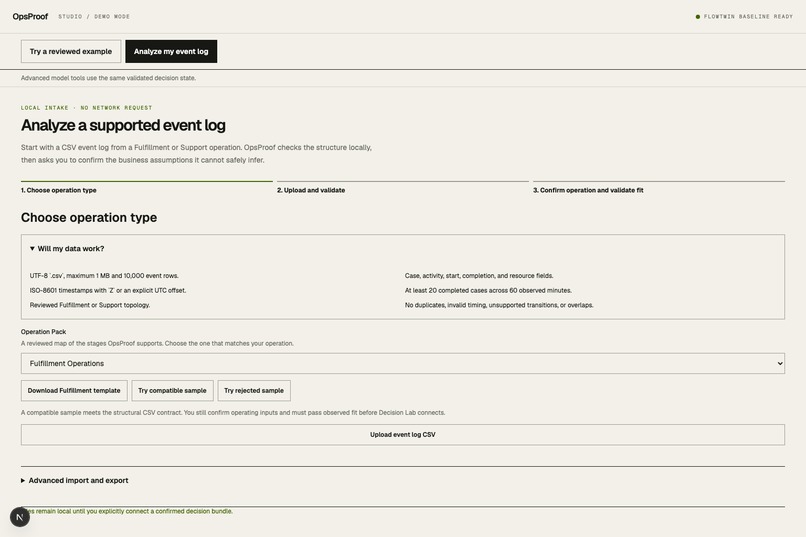Switch to Try a reviewed example
This screenshot has width=806, height=537.
[x=71, y=51]
